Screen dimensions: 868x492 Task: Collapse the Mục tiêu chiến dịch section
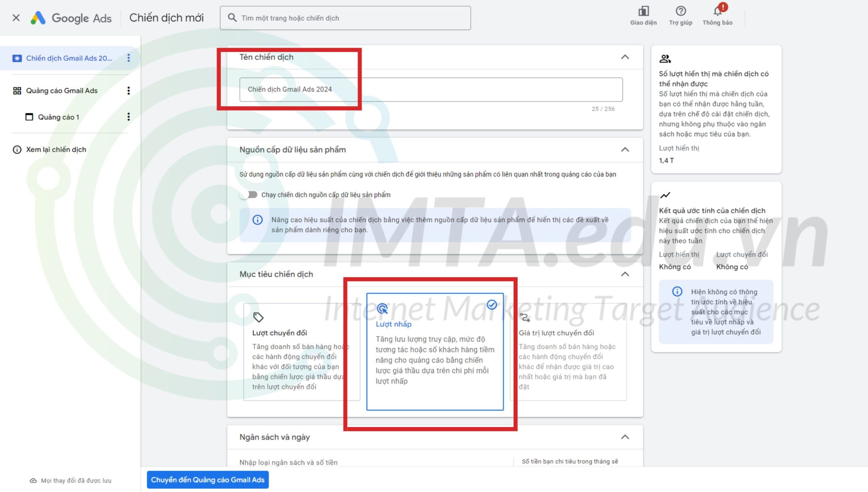pyautogui.click(x=625, y=274)
